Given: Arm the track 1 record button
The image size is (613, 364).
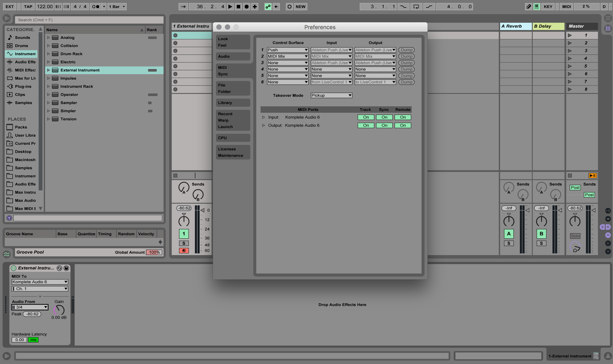Looking at the screenshot, I should click(184, 250).
